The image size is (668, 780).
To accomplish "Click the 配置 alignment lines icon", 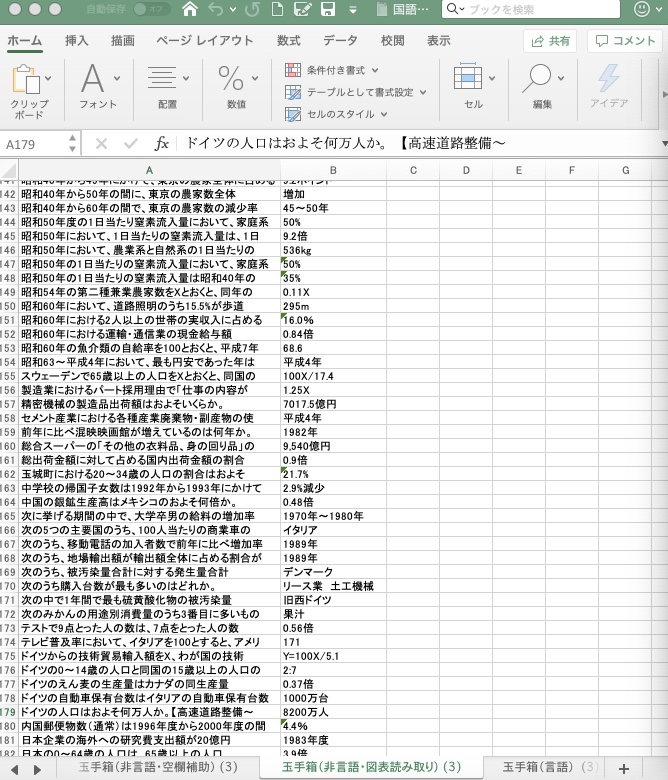I will 162,78.
